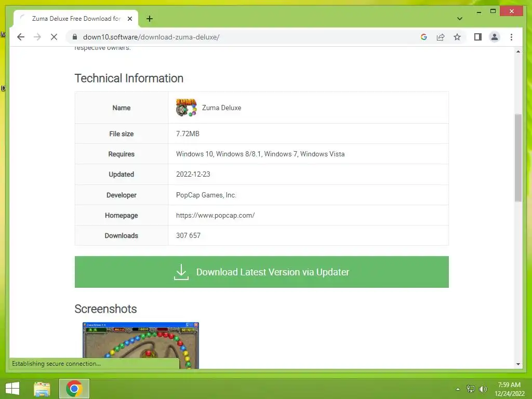
Task: Click the 'File size' row label
Action: click(121, 134)
